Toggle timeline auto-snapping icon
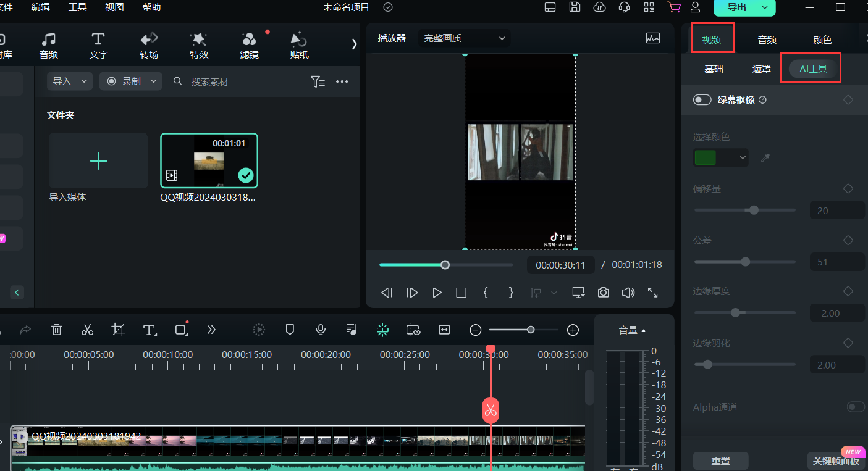 pos(382,330)
